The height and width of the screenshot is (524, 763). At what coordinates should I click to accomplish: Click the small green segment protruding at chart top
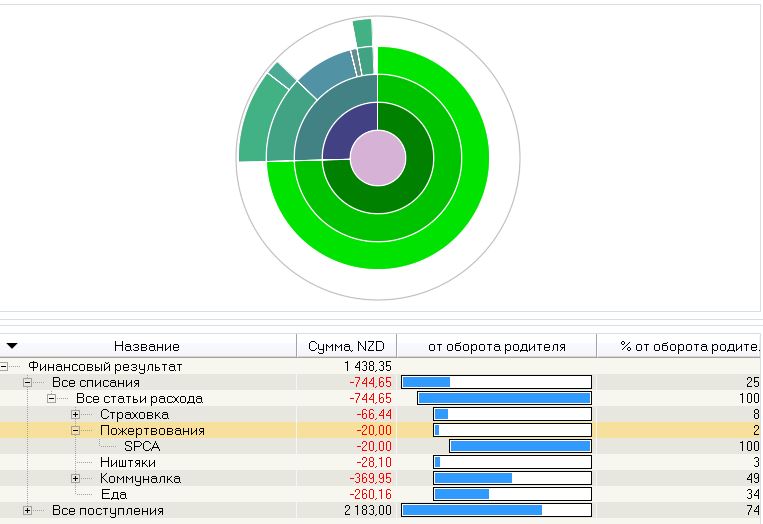tap(362, 32)
